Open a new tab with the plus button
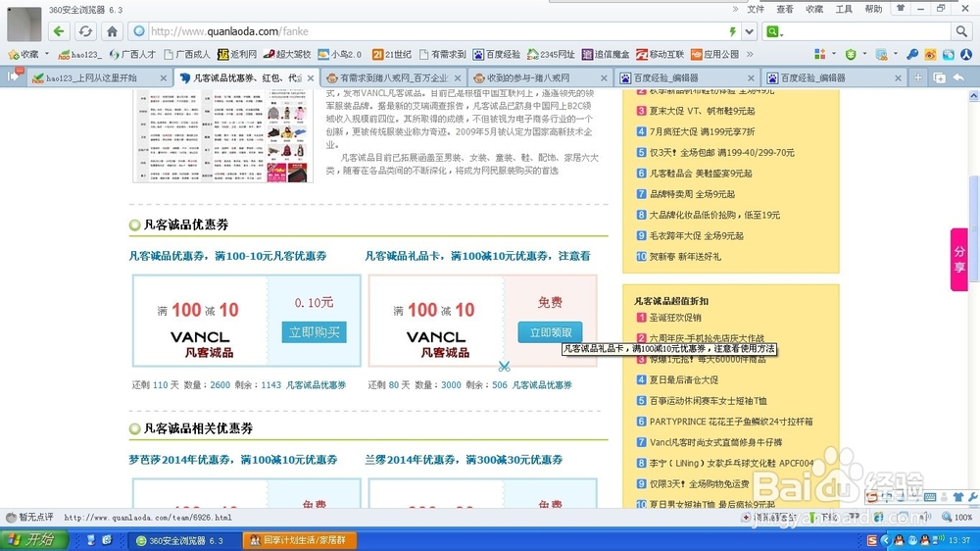980x551 pixels. pos(917,77)
